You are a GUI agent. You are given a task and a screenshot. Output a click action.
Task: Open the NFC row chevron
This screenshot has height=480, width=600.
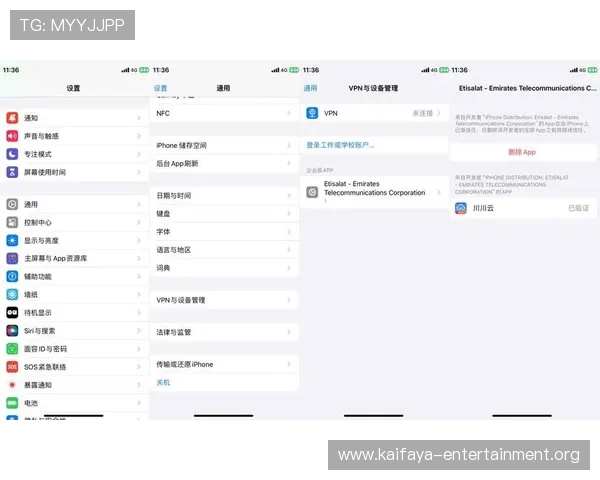coord(289,113)
